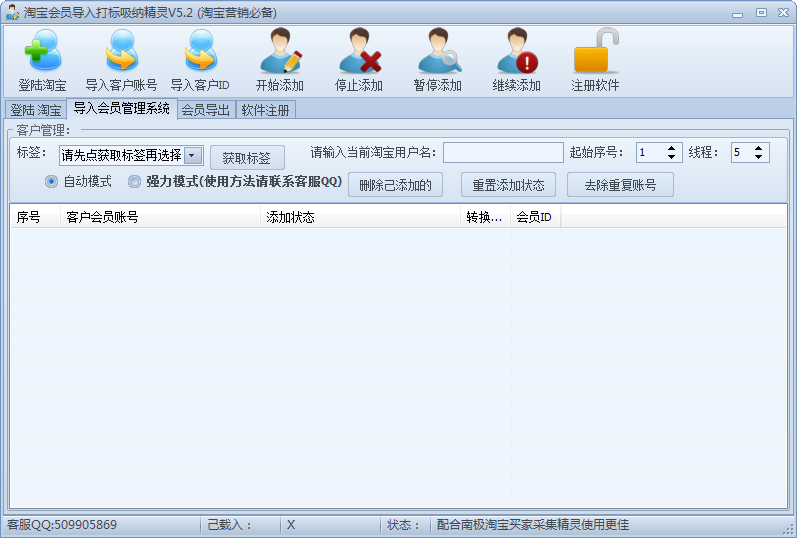Decrease 线程 value with down arrow
The image size is (797, 538).
point(758,157)
